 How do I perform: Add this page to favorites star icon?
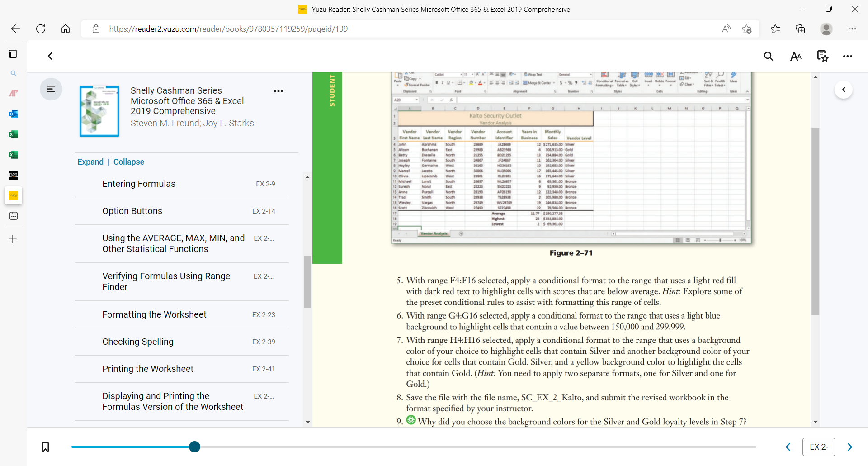(x=746, y=29)
